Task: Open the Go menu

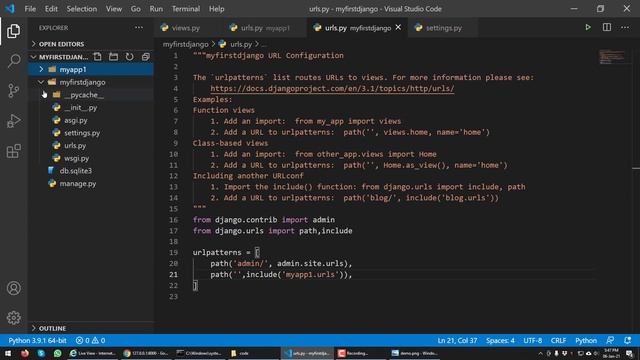Action: [136, 9]
